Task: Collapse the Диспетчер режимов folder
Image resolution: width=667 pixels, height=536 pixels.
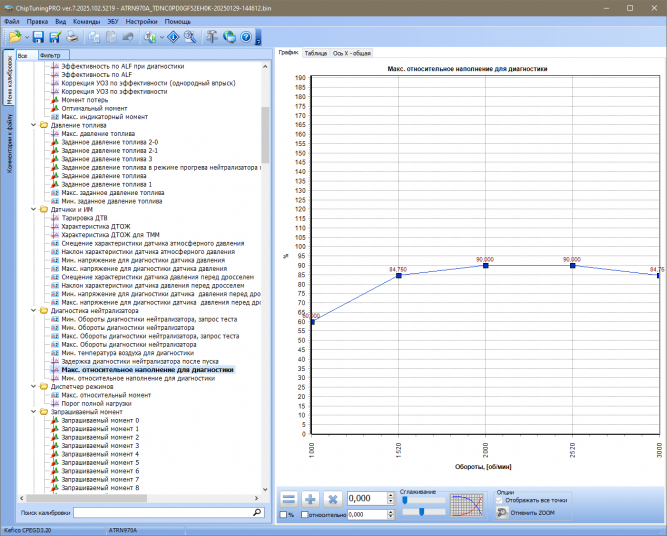Action: click(34, 387)
